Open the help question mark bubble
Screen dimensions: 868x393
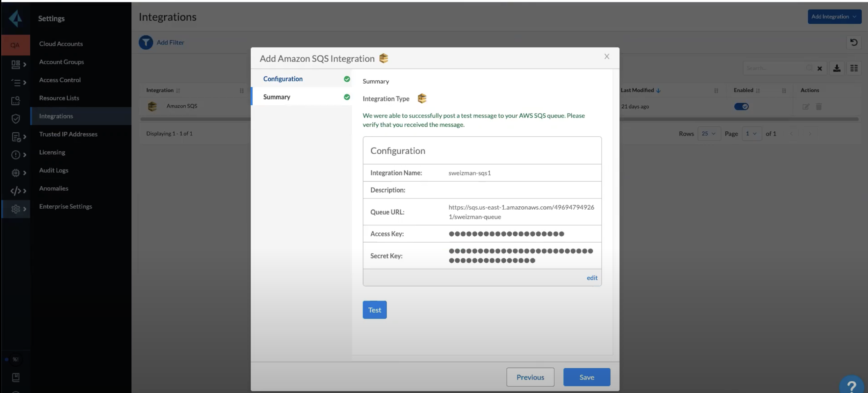click(x=852, y=385)
